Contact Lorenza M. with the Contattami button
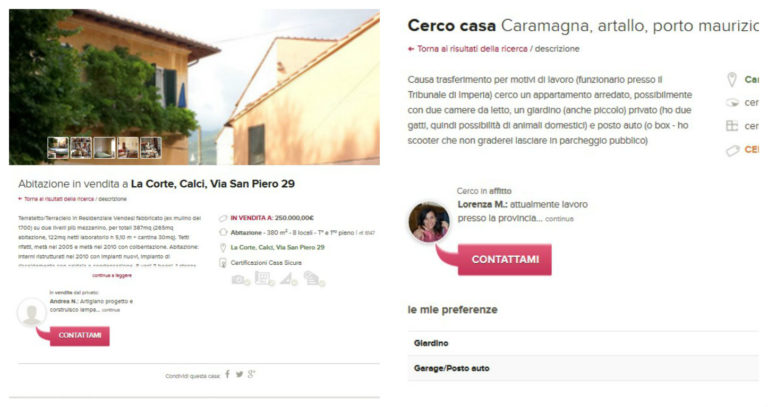Viewport: 768px width, 407px height. pos(505,260)
